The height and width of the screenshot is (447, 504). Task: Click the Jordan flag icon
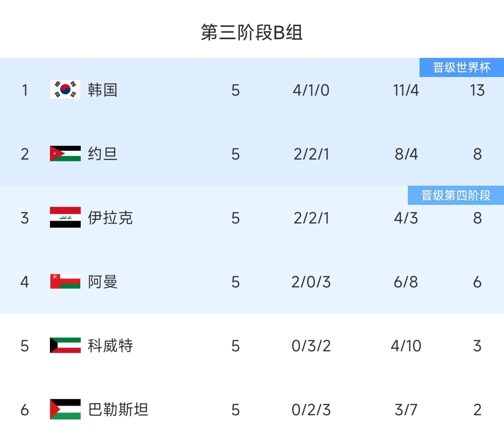pos(65,154)
